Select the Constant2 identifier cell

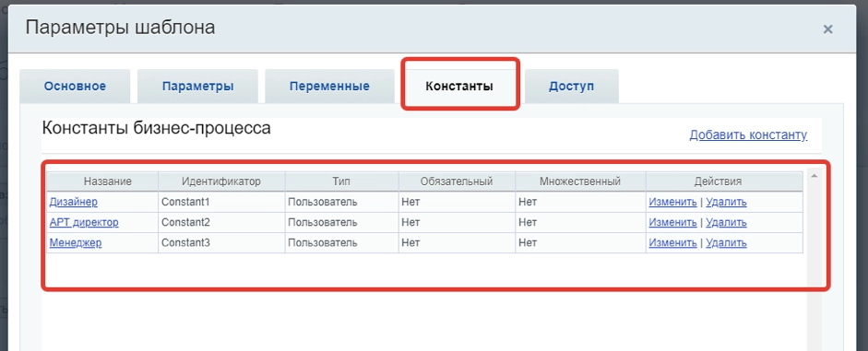pos(221,223)
